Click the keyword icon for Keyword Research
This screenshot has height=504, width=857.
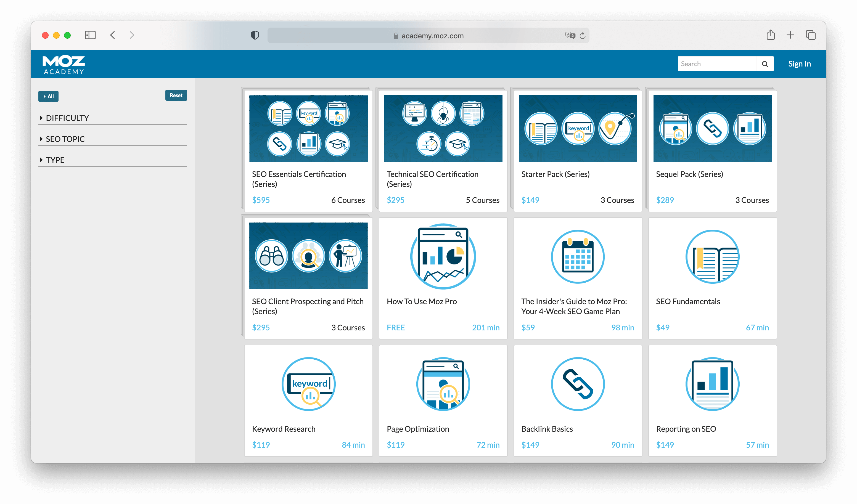point(308,384)
